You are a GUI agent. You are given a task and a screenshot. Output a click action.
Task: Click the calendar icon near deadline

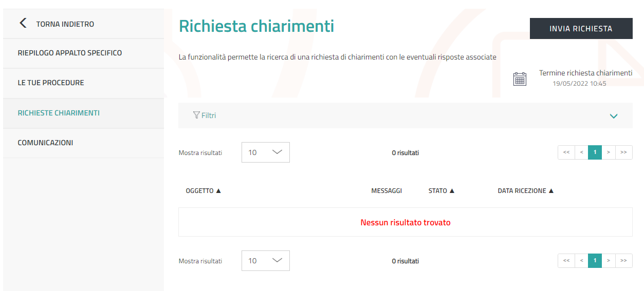pyautogui.click(x=520, y=79)
